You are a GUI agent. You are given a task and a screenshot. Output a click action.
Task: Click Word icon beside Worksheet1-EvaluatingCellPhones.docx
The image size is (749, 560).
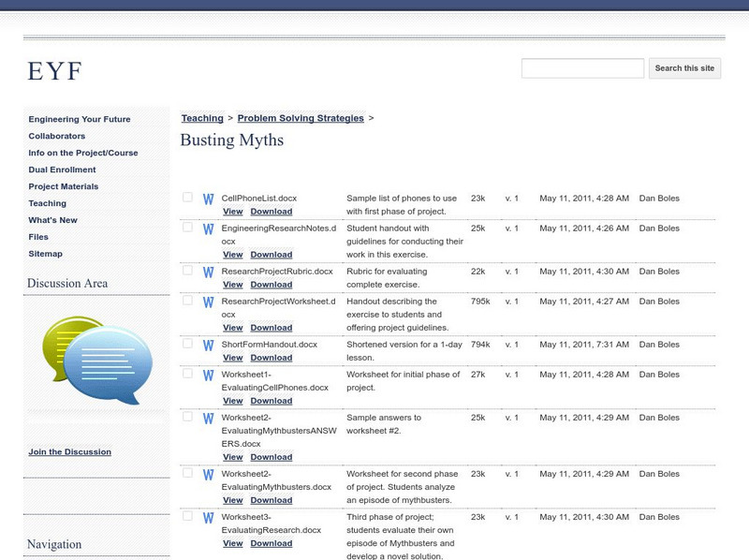[209, 376]
